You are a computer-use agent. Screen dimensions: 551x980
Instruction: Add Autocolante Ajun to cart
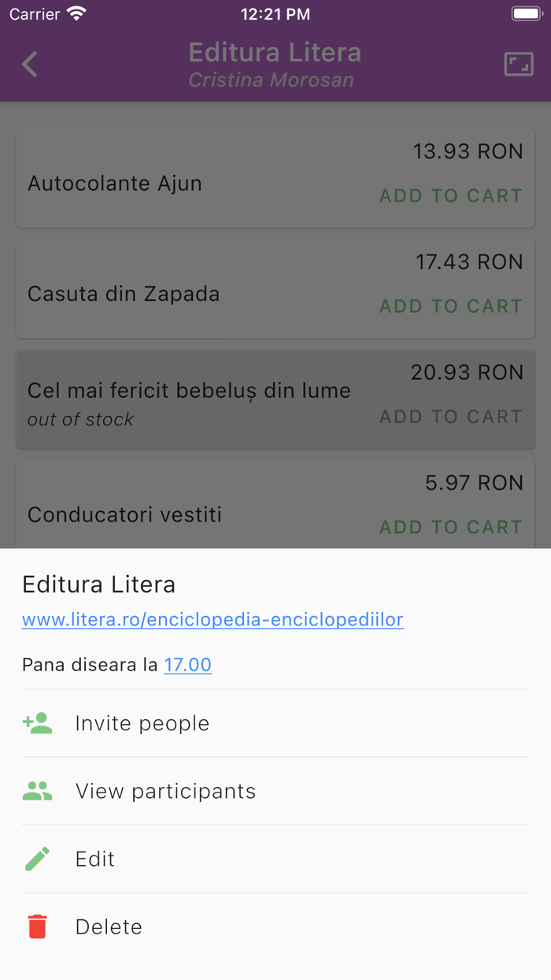[450, 195]
